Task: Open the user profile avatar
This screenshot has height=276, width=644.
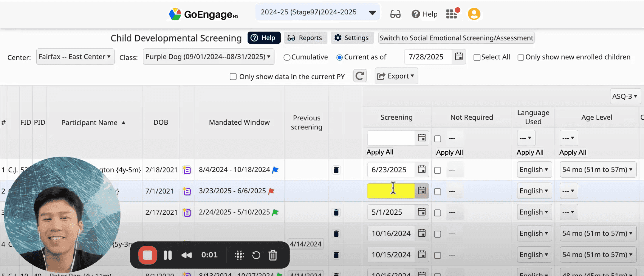Action: [474, 14]
